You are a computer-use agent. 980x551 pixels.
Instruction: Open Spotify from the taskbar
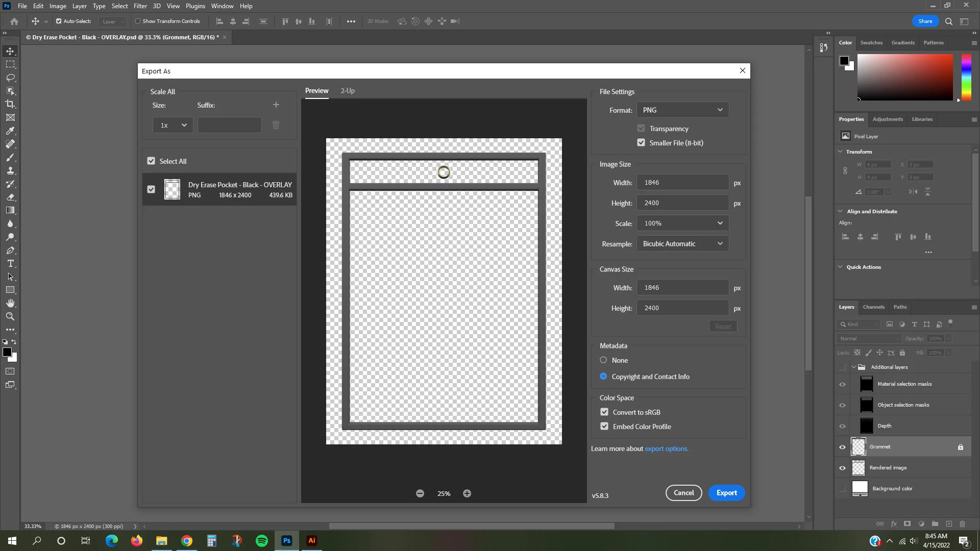click(x=262, y=541)
